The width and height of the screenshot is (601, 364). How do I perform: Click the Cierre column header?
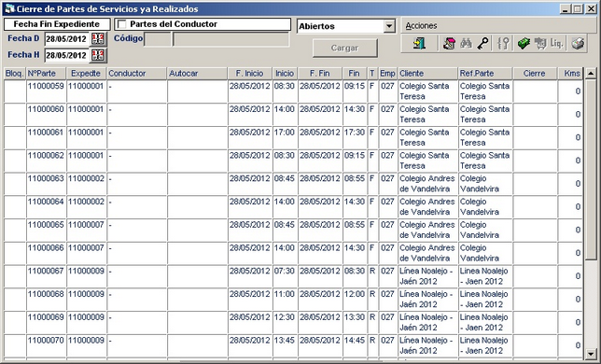(x=535, y=74)
